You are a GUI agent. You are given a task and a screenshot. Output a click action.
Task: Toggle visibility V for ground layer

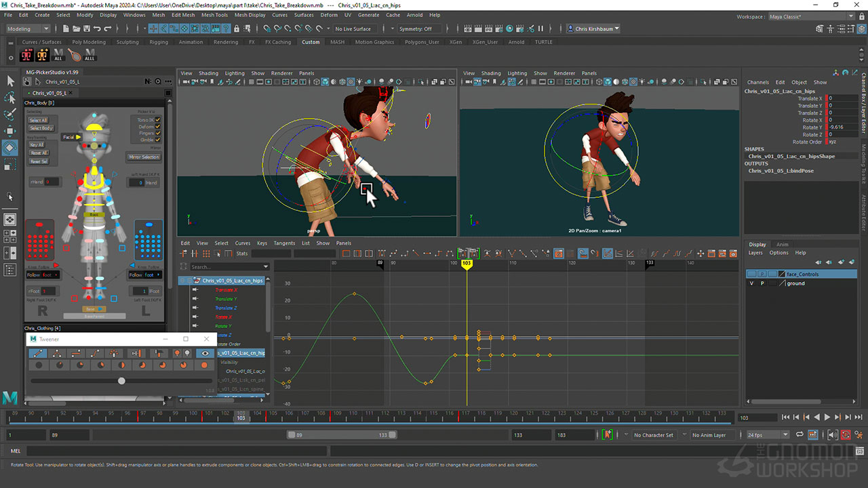pos(751,283)
